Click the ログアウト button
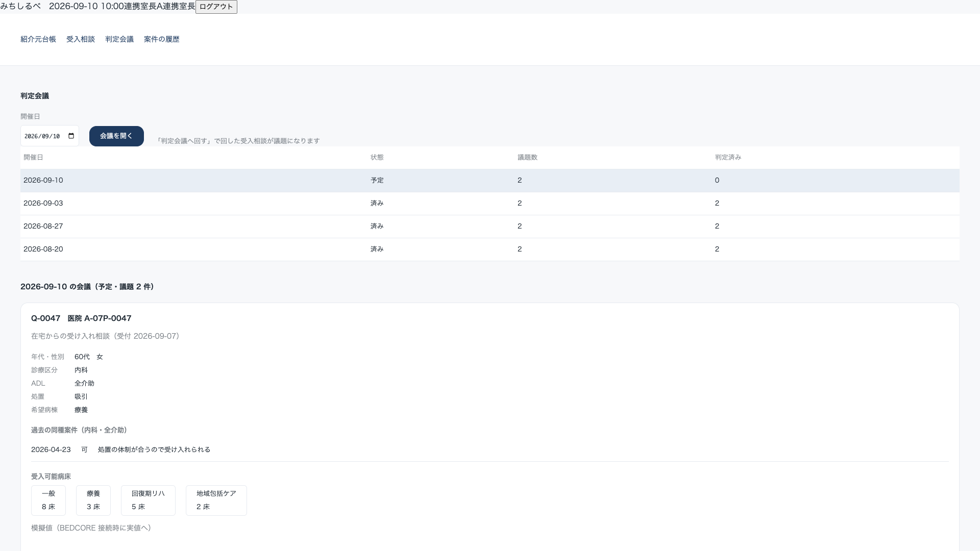The width and height of the screenshot is (980, 551). pos(216,7)
